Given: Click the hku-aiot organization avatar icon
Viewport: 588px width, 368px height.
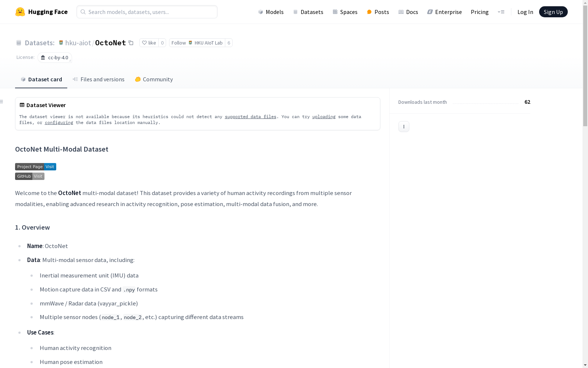Looking at the screenshot, I should [61, 43].
